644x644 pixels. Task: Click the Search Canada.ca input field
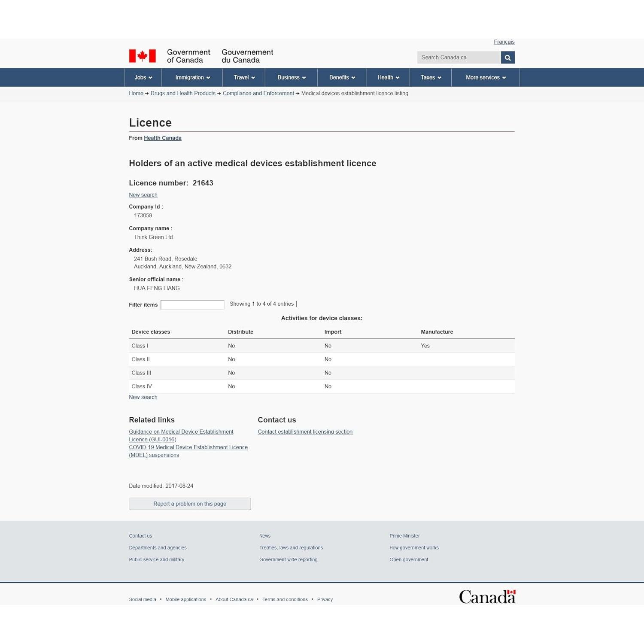(459, 58)
